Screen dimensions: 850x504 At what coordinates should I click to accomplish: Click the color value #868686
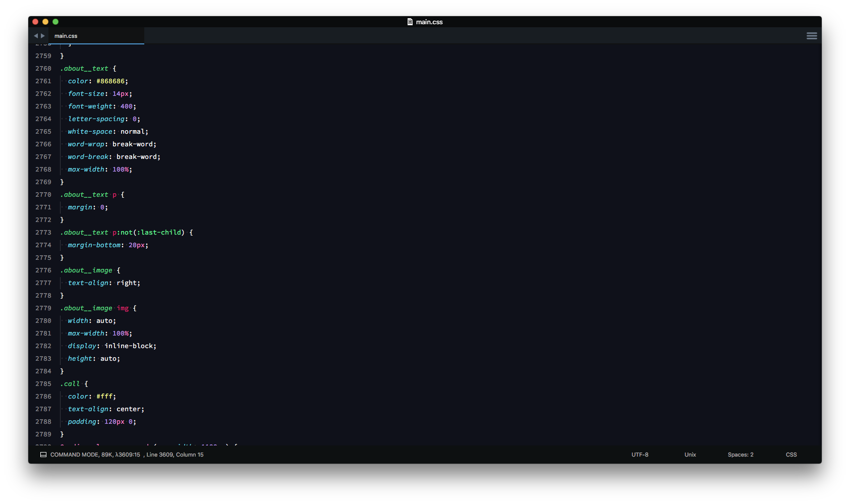coord(110,81)
